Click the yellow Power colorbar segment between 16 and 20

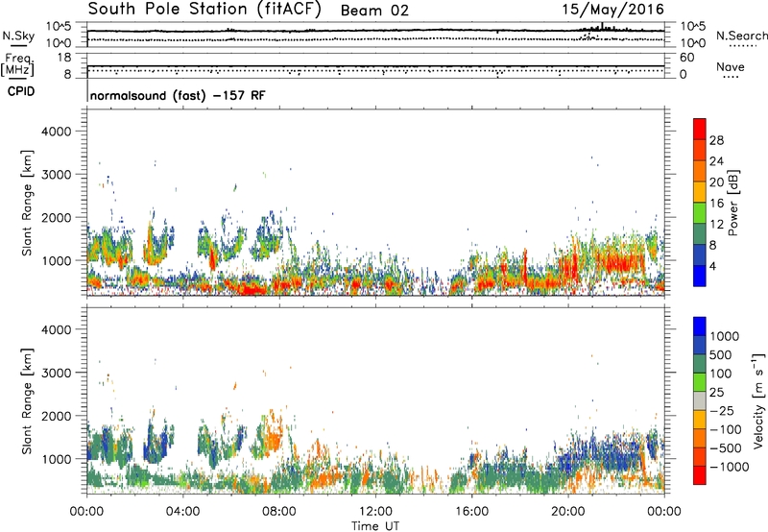tap(700, 192)
